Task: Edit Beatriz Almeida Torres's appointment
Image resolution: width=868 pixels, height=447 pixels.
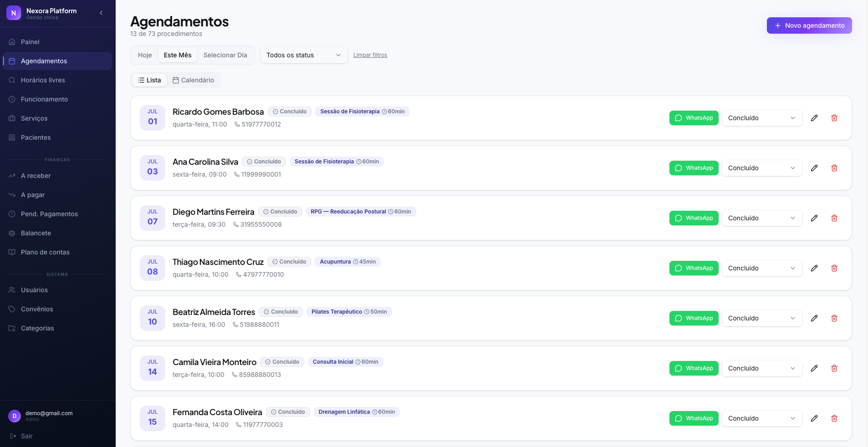Action: [814, 318]
